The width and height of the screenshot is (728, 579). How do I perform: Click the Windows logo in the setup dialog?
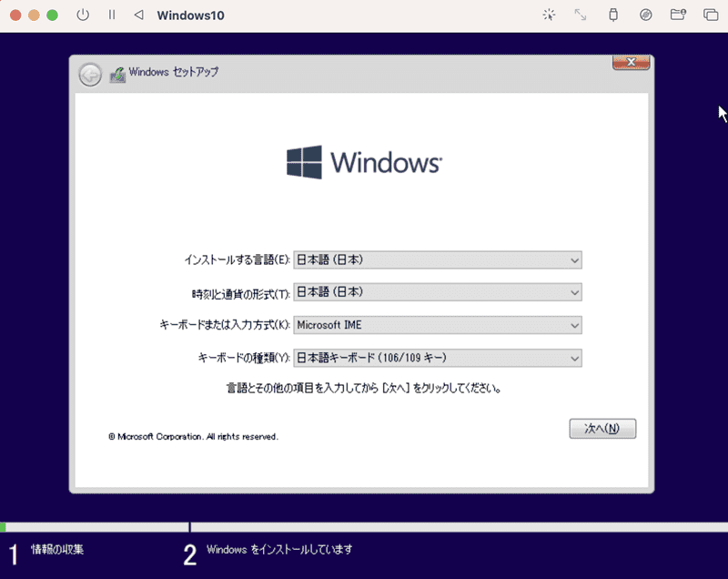pos(365,163)
